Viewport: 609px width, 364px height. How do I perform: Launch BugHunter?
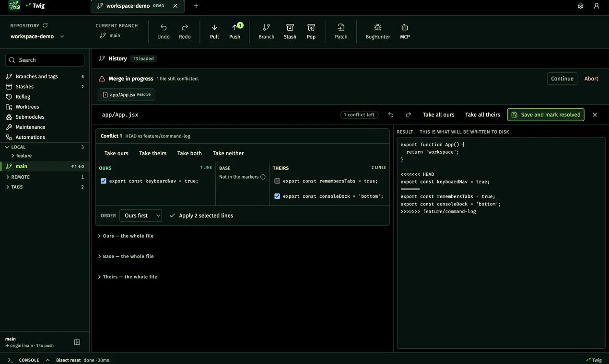378,32
